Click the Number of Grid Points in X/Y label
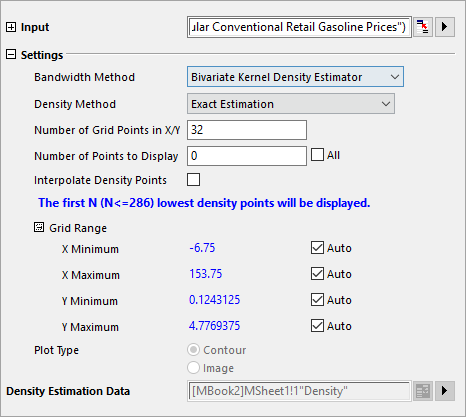Screen dimensions: 466x417 (107, 130)
